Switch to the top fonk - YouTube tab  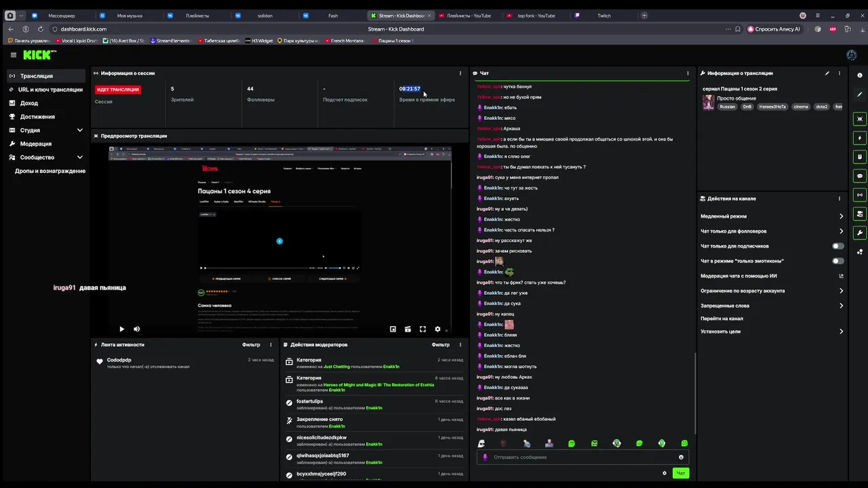[536, 16]
